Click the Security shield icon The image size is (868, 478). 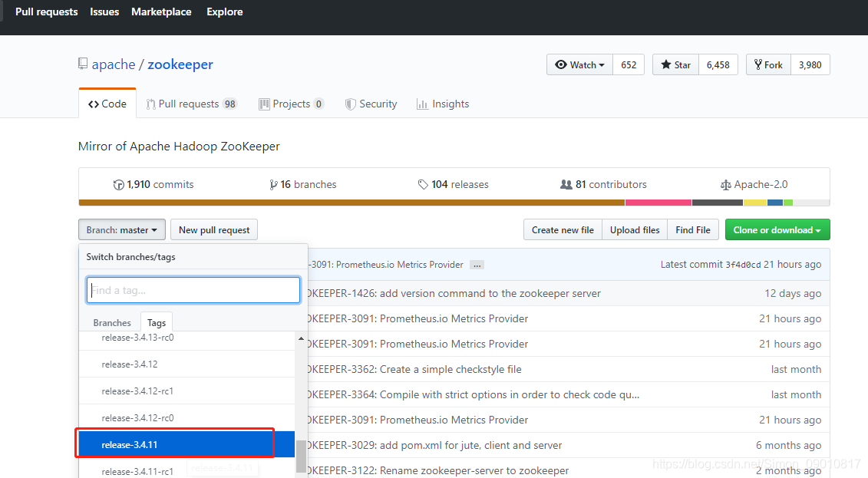pyautogui.click(x=350, y=104)
